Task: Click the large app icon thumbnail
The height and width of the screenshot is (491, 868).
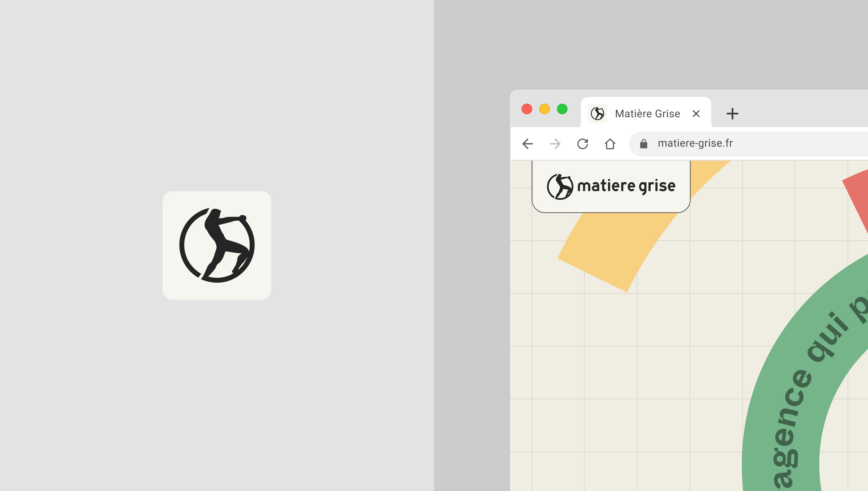Action: click(217, 245)
